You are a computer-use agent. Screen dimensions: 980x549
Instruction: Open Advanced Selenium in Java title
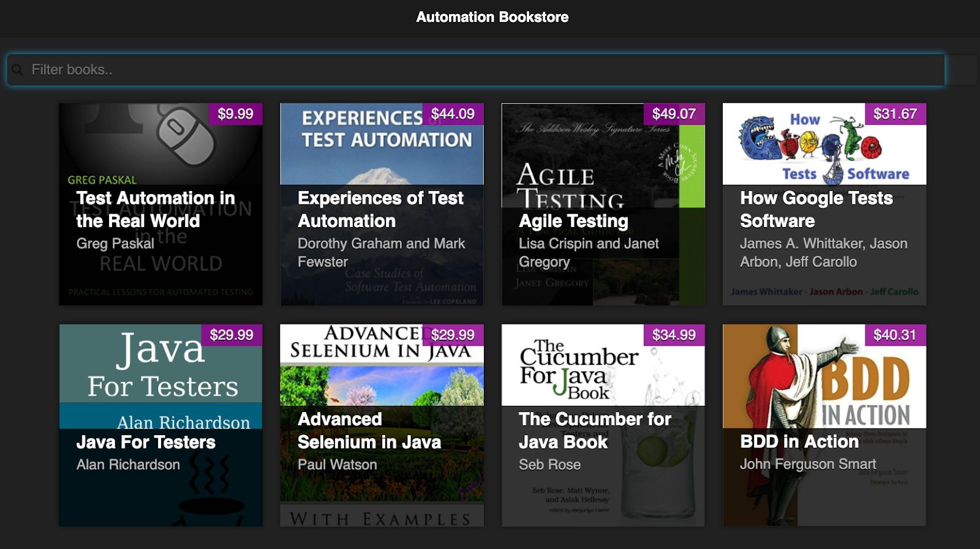pos(369,430)
